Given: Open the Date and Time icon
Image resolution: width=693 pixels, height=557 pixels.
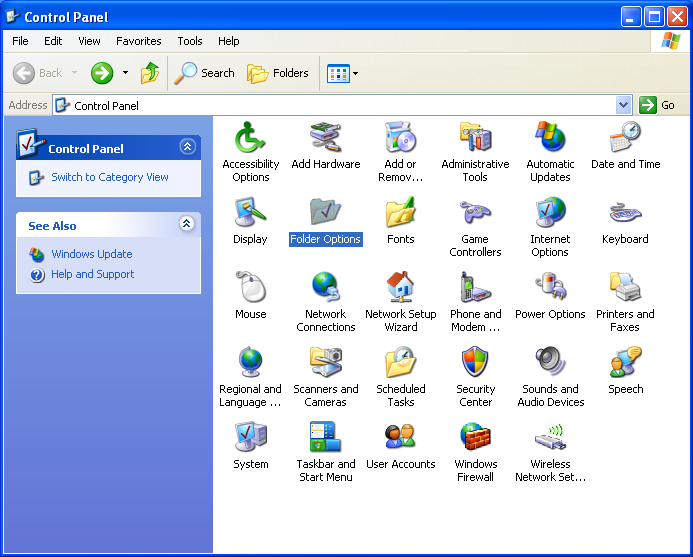Looking at the screenshot, I should [x=625, y=137].
